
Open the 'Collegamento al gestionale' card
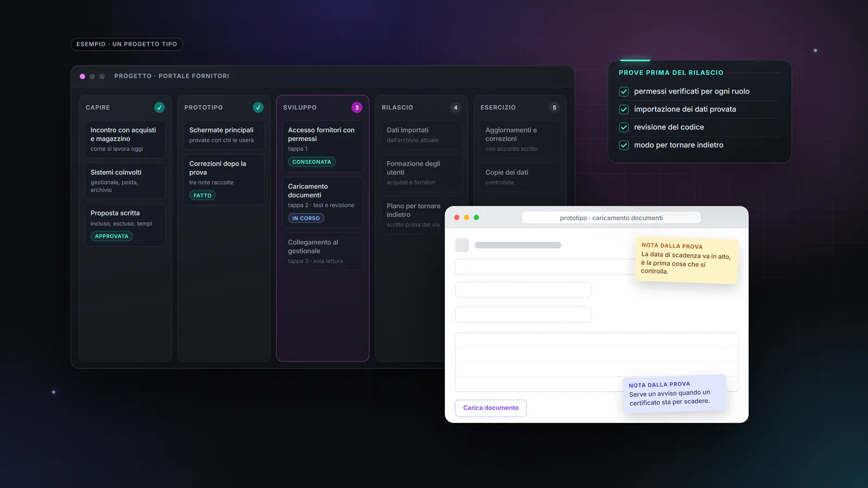click(x=323, y=252)
